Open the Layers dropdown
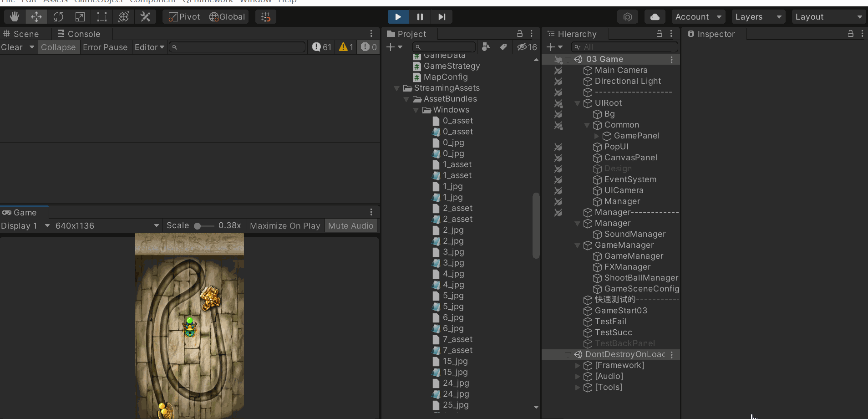This screenshot has height=419, width=868. point(759,17)
